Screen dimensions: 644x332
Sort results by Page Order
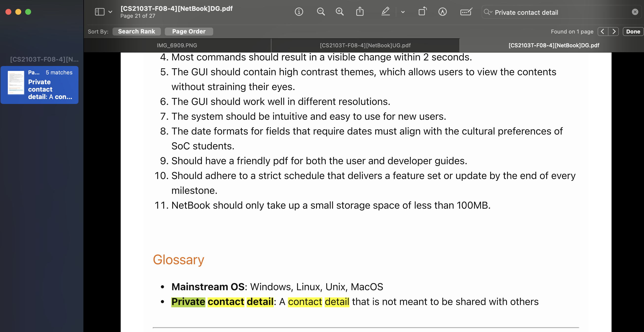click(189, 32)
